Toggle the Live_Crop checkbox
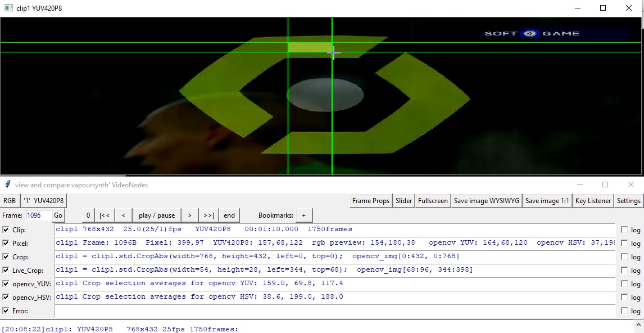 pyautogui.click(x=6, y=270)
